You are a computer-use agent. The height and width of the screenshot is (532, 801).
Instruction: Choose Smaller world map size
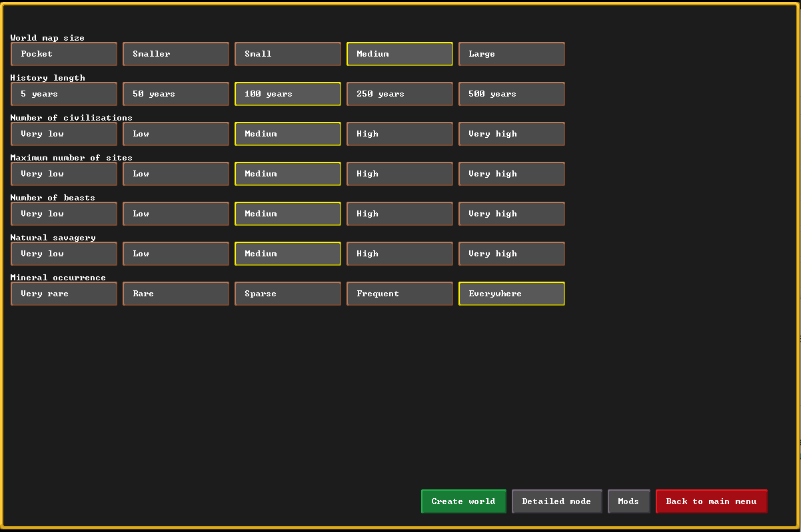coord(176,54)
